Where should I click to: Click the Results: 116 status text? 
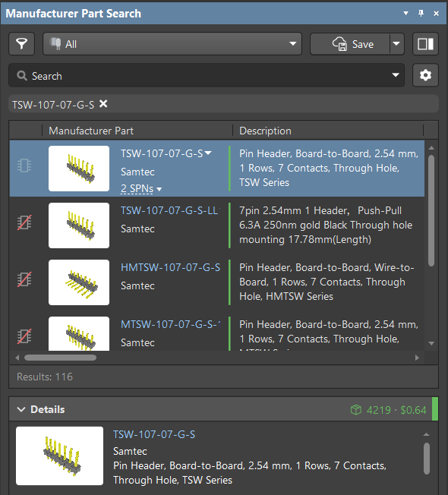coord(45,377)
